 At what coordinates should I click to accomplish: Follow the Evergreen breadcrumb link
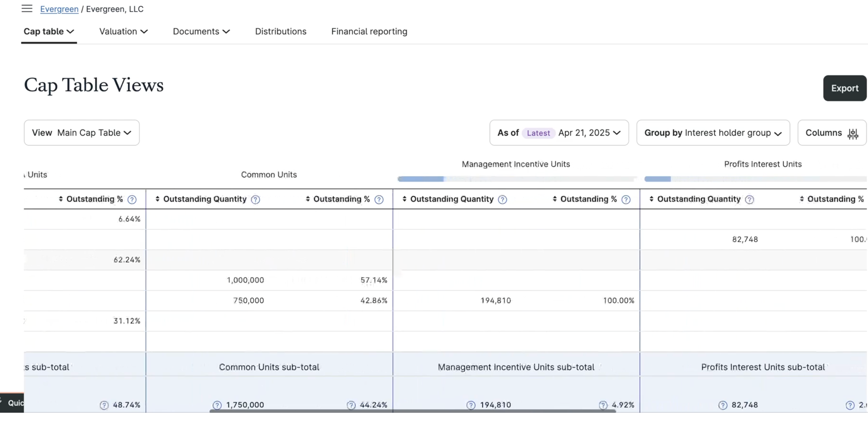coord(59,9)
